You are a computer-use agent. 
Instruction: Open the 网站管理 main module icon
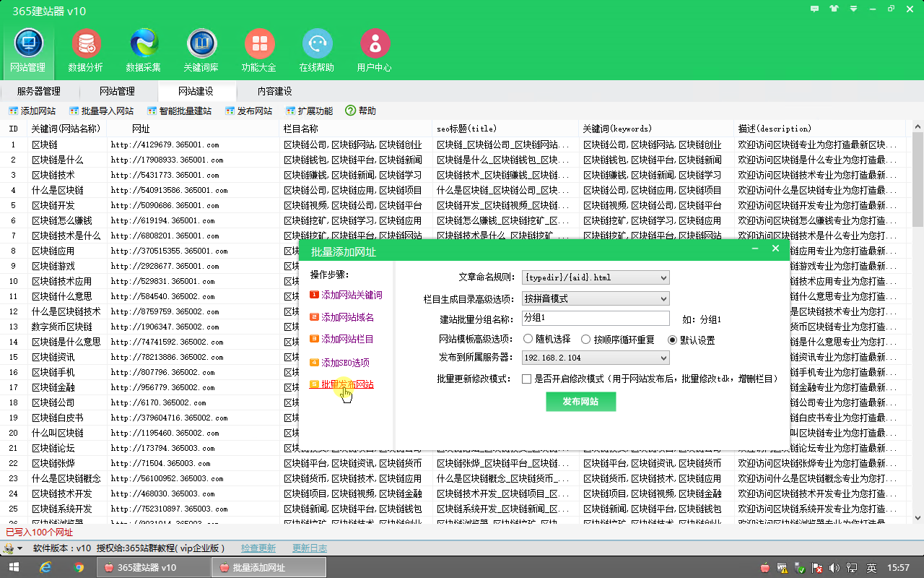tap(28, 51)
